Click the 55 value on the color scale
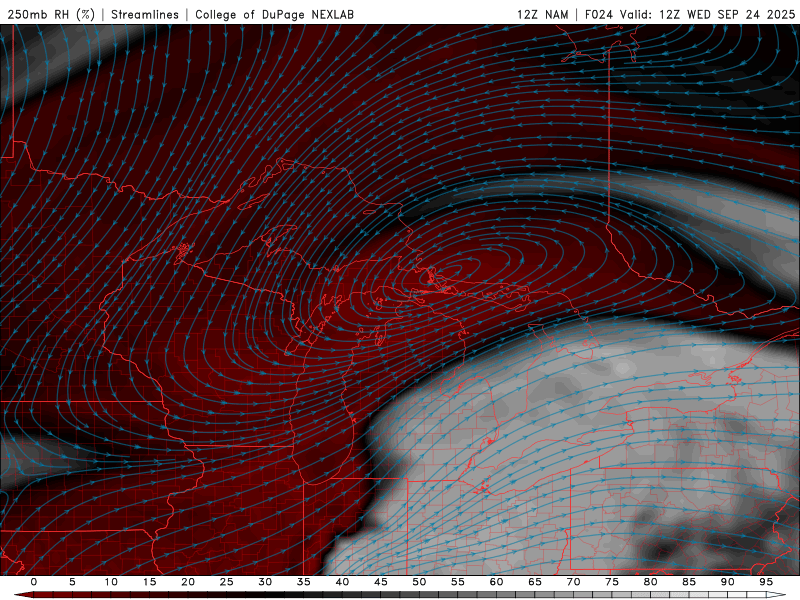This screenshot has height=600, width=800. coord(458,582)
